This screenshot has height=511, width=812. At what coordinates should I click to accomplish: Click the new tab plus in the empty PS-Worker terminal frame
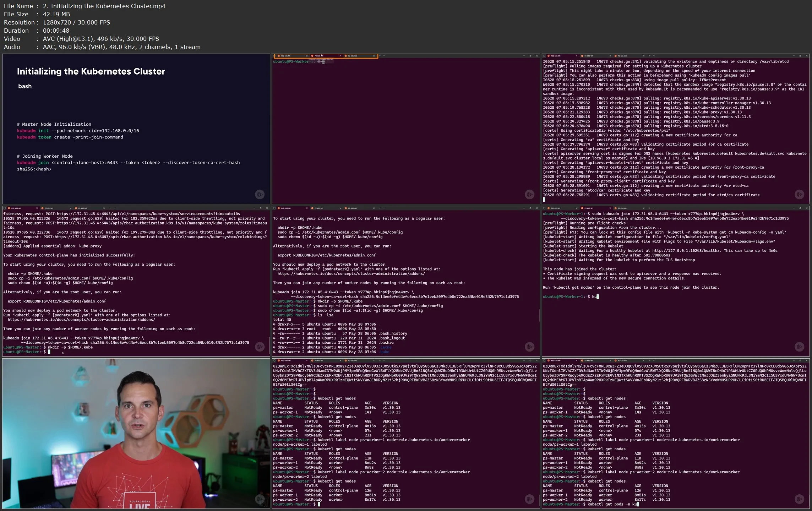(380, 56)
